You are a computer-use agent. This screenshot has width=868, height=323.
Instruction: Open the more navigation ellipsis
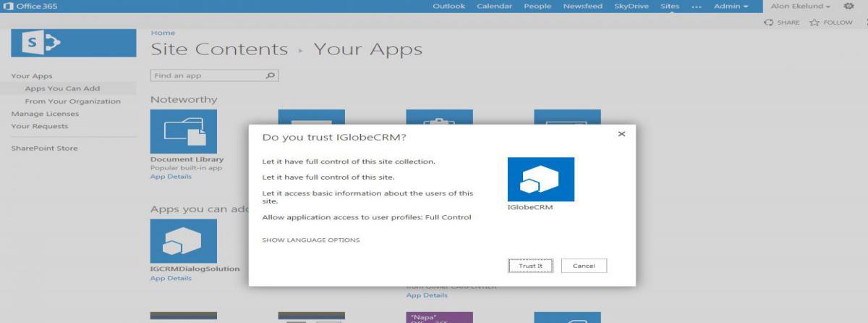[x=697, y=7]
